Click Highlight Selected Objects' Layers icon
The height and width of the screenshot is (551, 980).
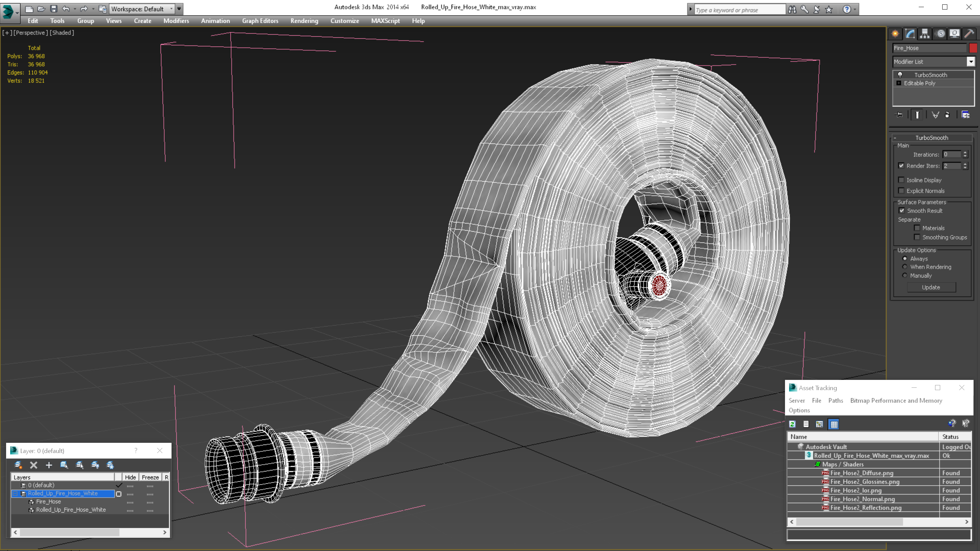pos(80,465)
